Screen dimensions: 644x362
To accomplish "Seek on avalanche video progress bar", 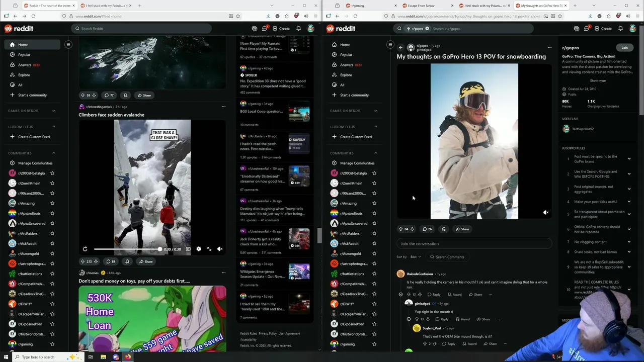I will 127,249.
